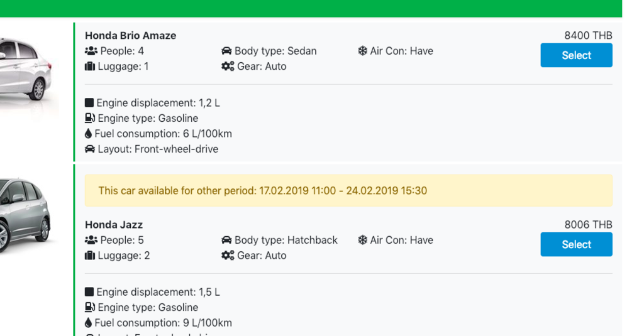Click 'Engine type: Gasoline' for Honda Jazz
Viewport: 644px width, 336px height.
click(x=148, y=307)
